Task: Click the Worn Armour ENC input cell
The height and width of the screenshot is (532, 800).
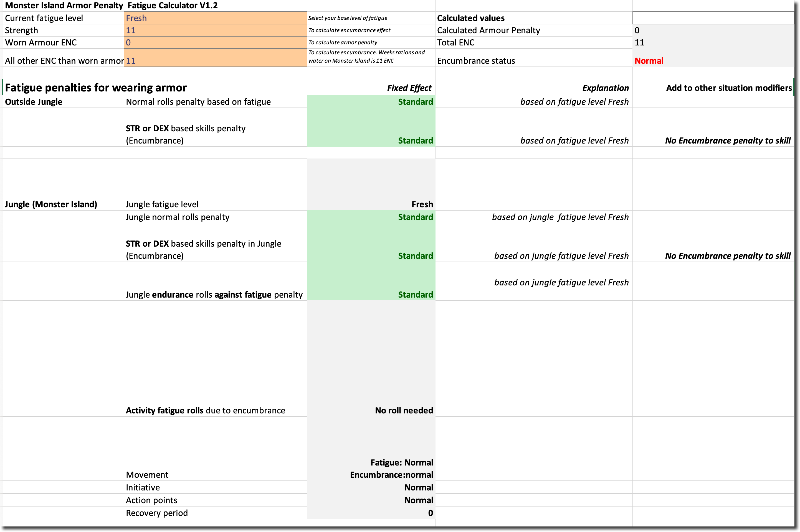Action: [x=215, y=42]
